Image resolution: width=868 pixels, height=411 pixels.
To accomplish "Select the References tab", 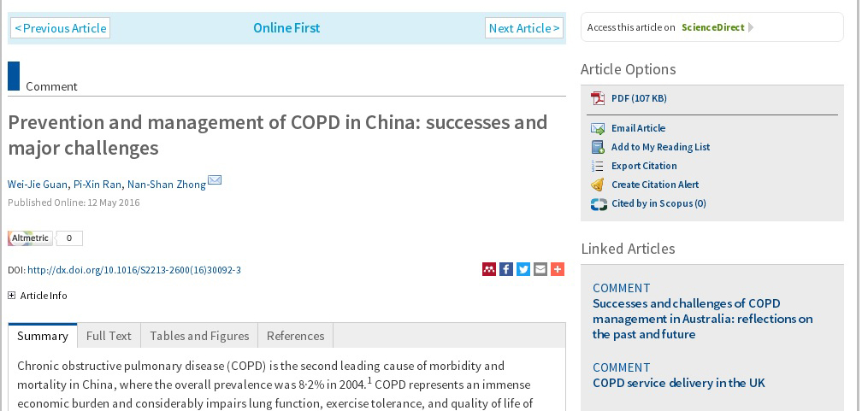I will [295, 336].
